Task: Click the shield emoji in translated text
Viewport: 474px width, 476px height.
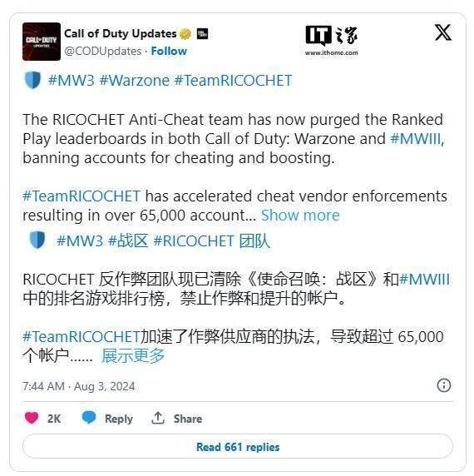Action: point(37,240)
